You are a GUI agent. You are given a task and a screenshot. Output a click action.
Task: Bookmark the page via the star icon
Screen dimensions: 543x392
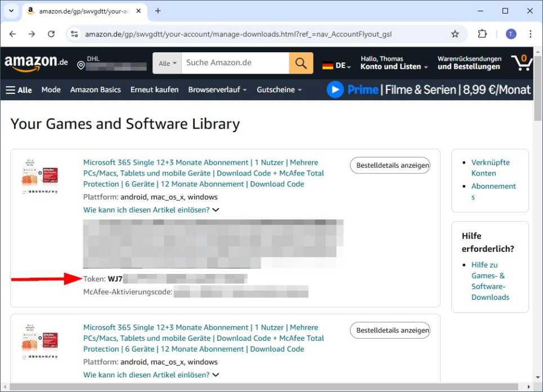tap(455, 34)
